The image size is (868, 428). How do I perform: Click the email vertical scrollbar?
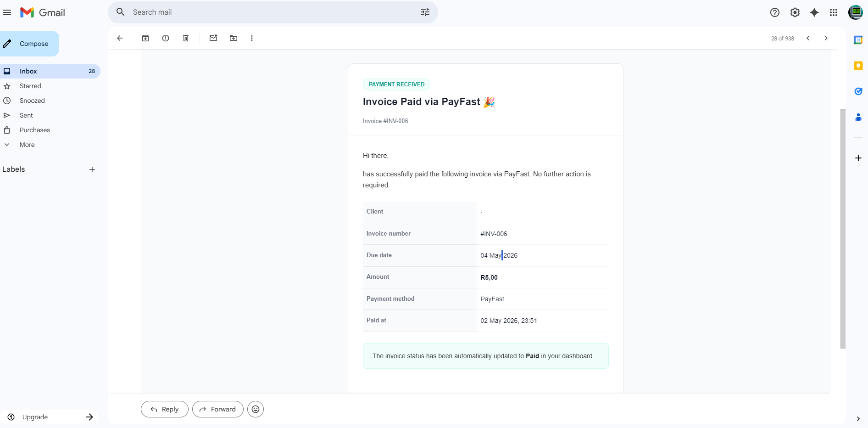tap(843, 229)
